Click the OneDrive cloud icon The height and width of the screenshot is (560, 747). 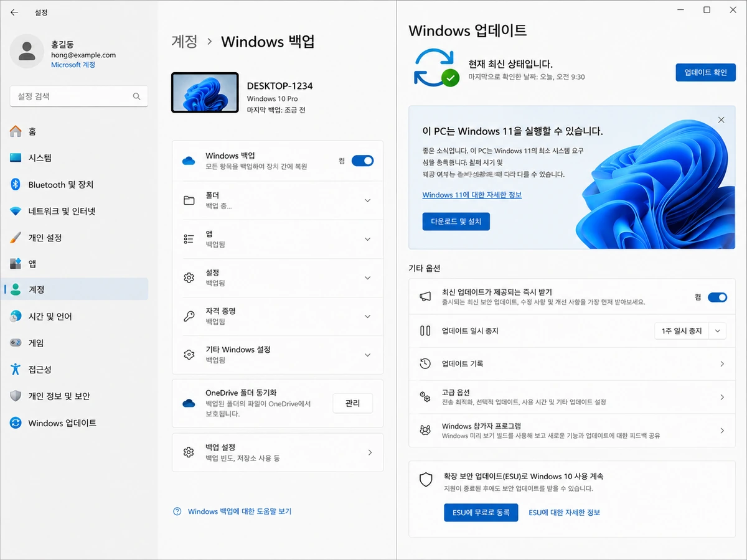coord(189,403)
